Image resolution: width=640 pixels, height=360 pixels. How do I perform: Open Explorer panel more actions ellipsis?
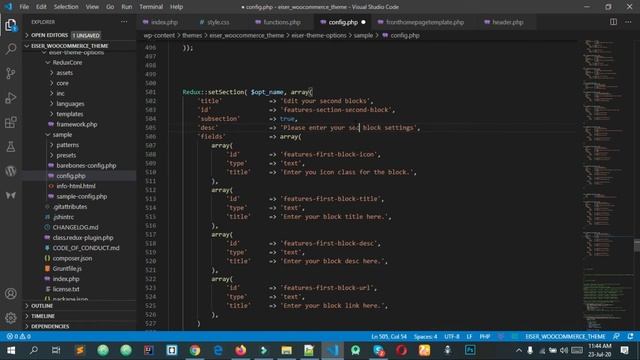[124, 22]
